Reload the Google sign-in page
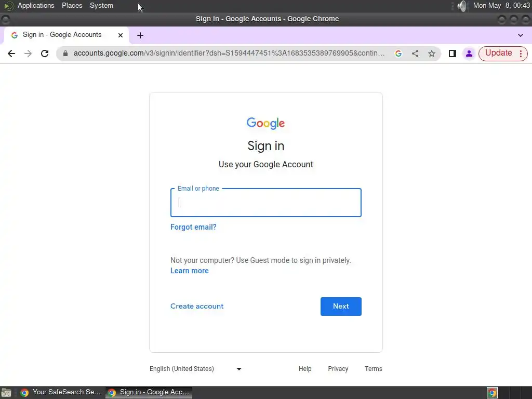 (45, 54)
